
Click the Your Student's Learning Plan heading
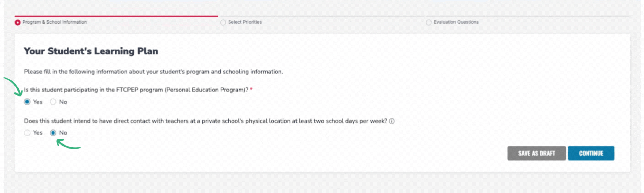pos(91,51)
